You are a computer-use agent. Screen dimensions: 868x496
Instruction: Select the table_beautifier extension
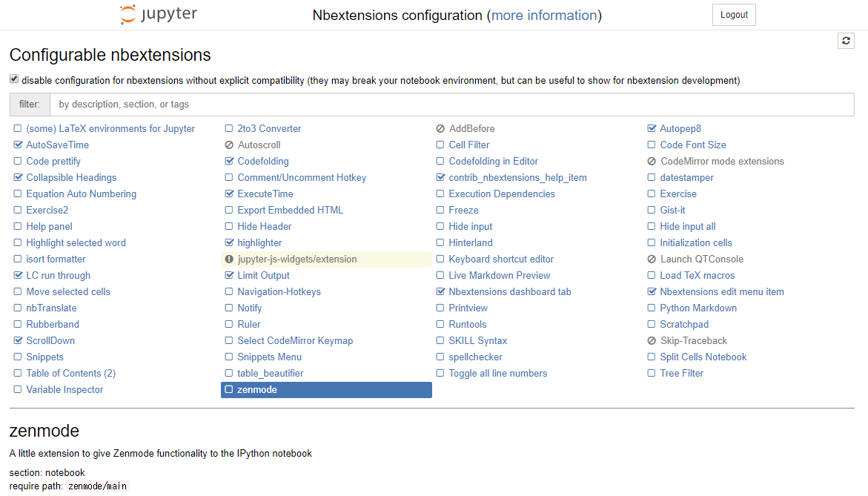tap(270, 373)
